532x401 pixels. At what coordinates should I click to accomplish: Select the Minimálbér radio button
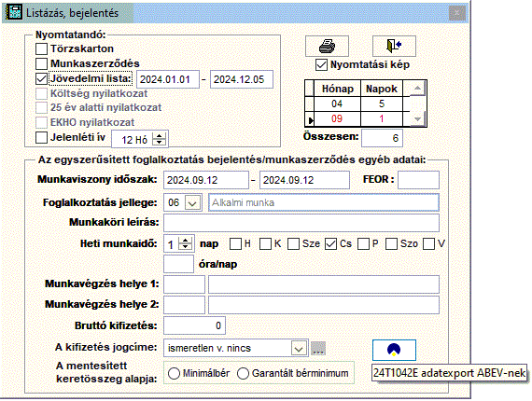(x=174, y=373)
